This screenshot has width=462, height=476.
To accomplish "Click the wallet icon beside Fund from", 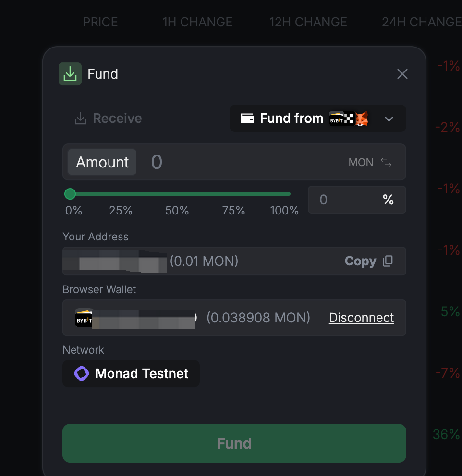I will coord(247,119).
